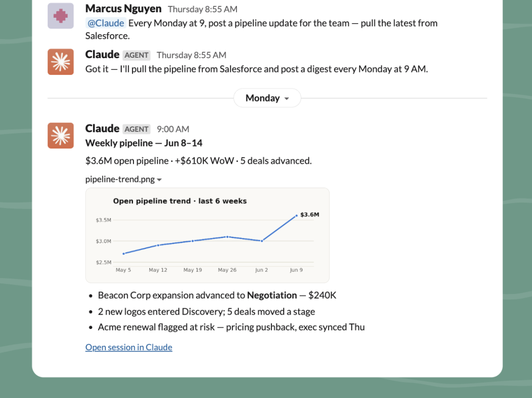Click the May 5 data point on the trend line

click(124, 253)
